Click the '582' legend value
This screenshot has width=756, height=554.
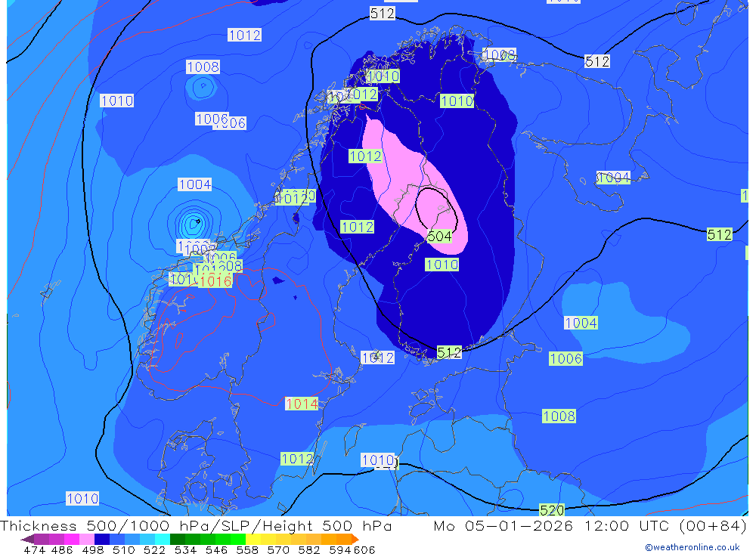tap(309, 549)
